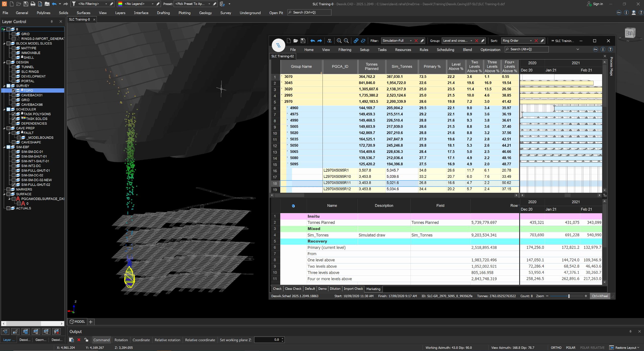Click the blue Undo arrow in CAD toolbar
The image size is (644, 351).
(54, 4)
